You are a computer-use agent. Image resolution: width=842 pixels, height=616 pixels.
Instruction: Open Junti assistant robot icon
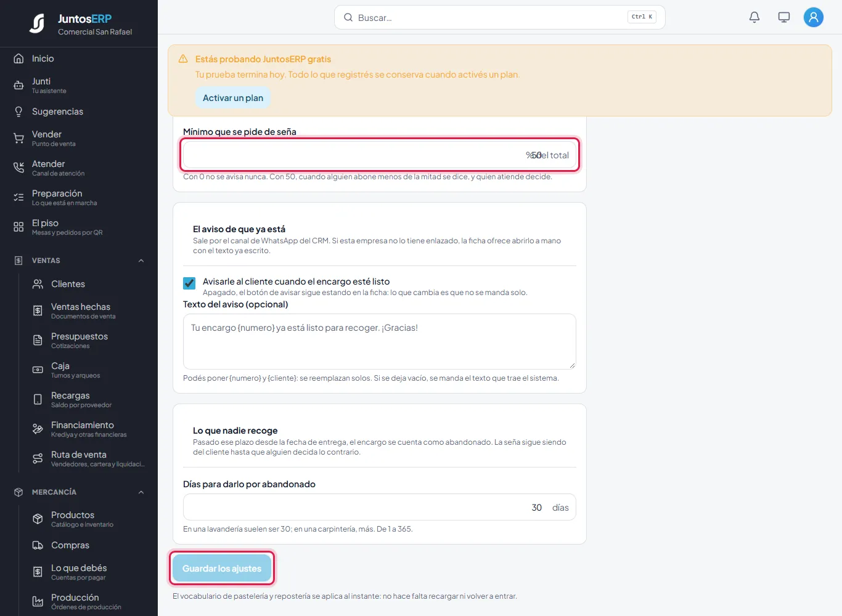18,85
